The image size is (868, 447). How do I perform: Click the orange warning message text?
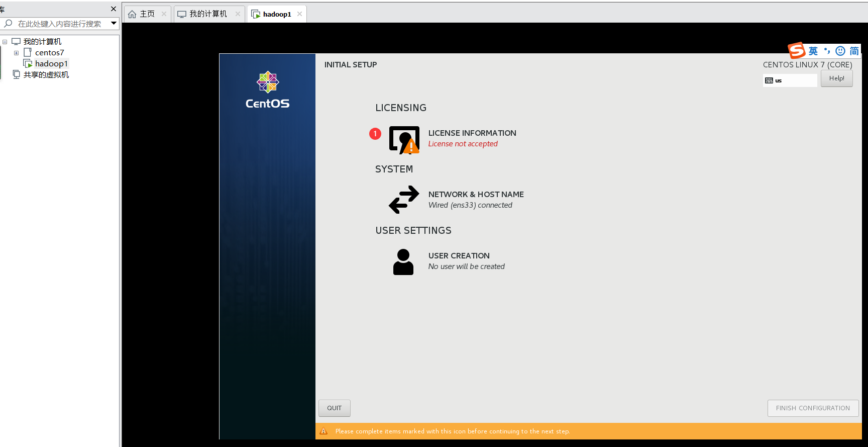pos(453,431)
